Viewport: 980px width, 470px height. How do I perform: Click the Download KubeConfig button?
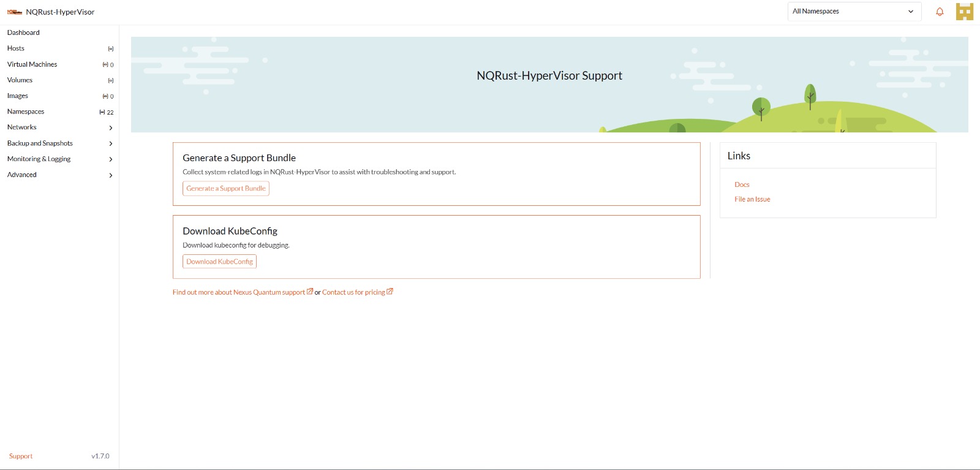pos(219,262)
